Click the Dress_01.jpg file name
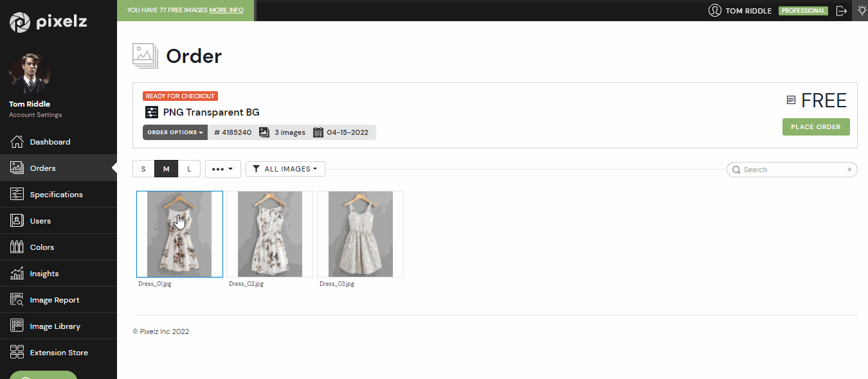 [155, 283]
